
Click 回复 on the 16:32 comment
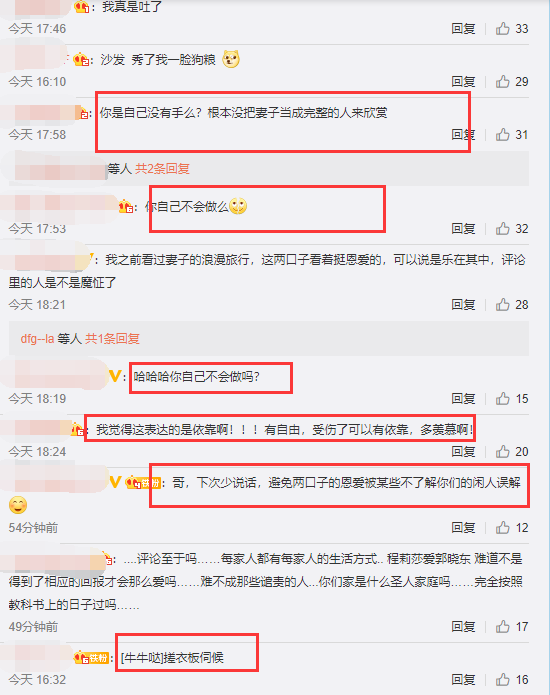coord(463,679)
